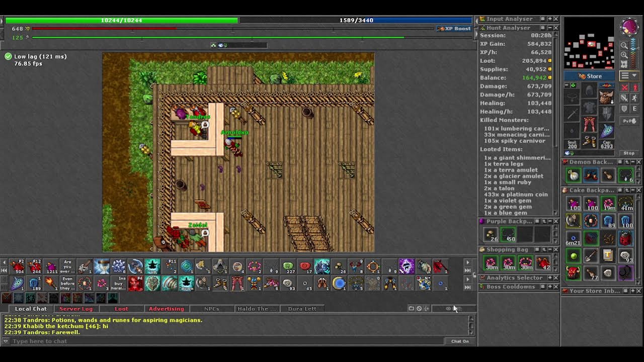Image resolution: width=644 pixels, height=362 pixels.
Task: Open the Dura Lett chat tab
Action: (302, 309)
